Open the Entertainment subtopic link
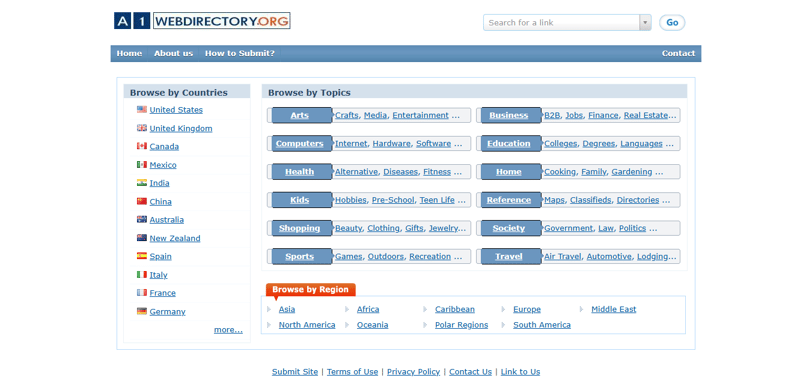Image resolution: width=812 pixels, height=384 pixels. 420,115
